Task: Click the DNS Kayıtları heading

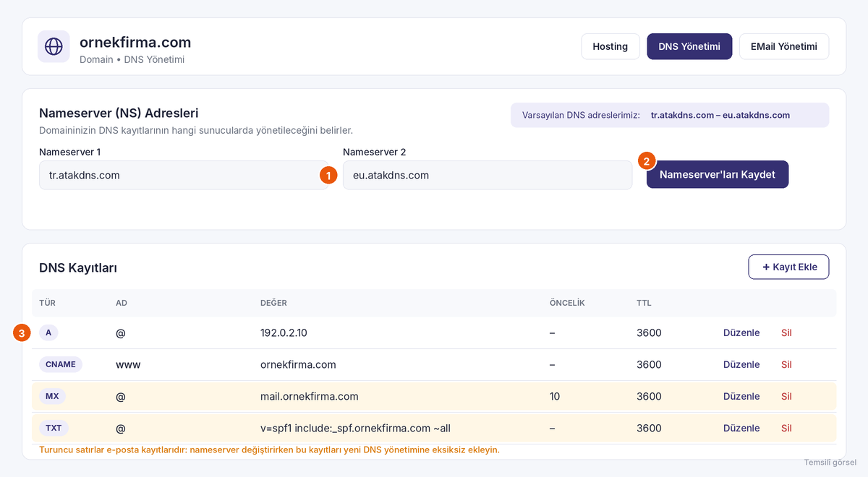Action: tap(78, 268)
